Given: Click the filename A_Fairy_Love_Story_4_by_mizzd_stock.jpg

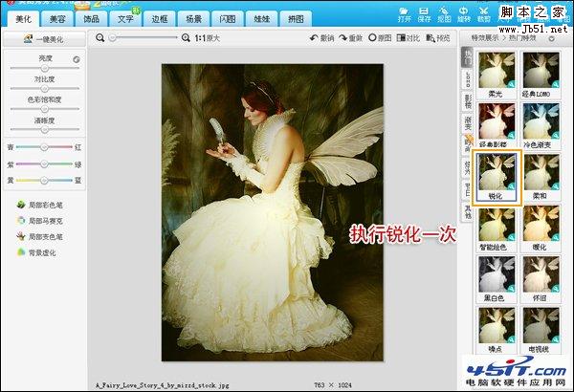Looking at the screenshot, I should pyautogui.click(x=163, y=385).
